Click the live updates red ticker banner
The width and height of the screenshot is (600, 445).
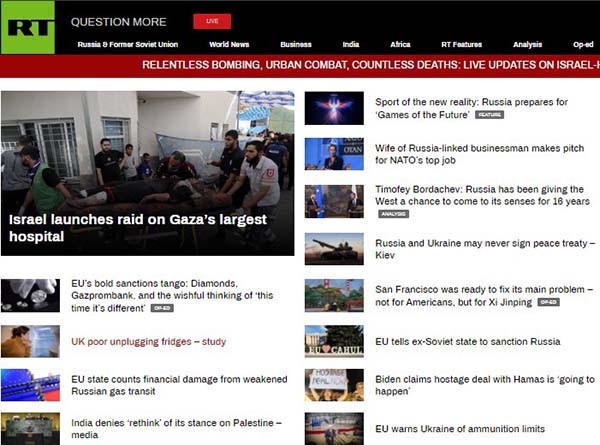(300, 66)
